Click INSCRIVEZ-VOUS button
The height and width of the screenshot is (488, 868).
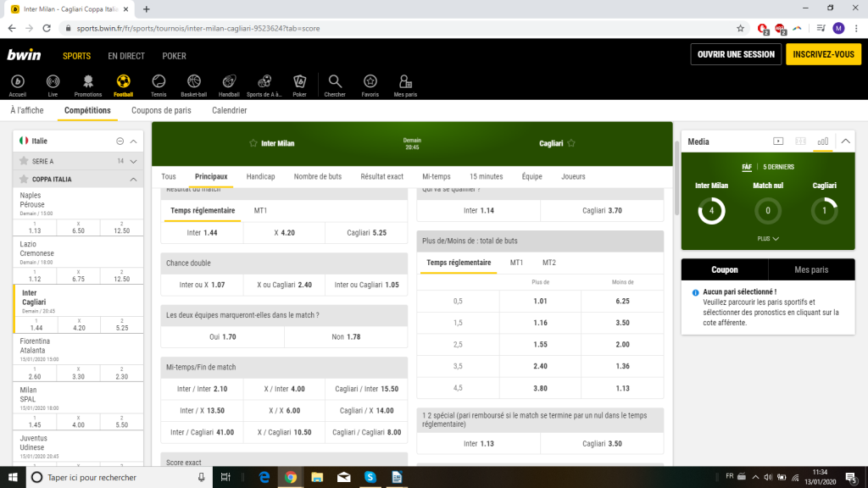[x=823, y=54]
